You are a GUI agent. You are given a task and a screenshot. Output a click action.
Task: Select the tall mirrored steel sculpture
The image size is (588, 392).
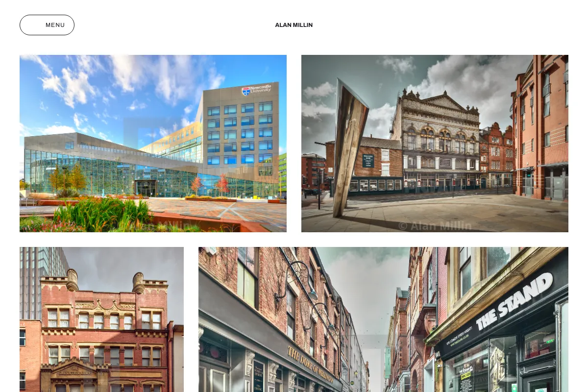350,147
